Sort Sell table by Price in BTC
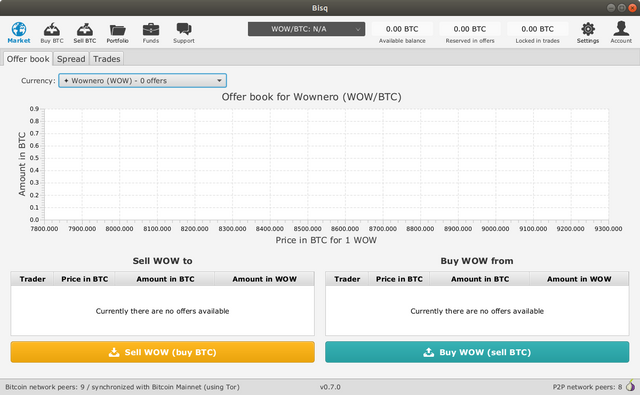The width and height of the screenshot is (640, 395). click(84, 279)
